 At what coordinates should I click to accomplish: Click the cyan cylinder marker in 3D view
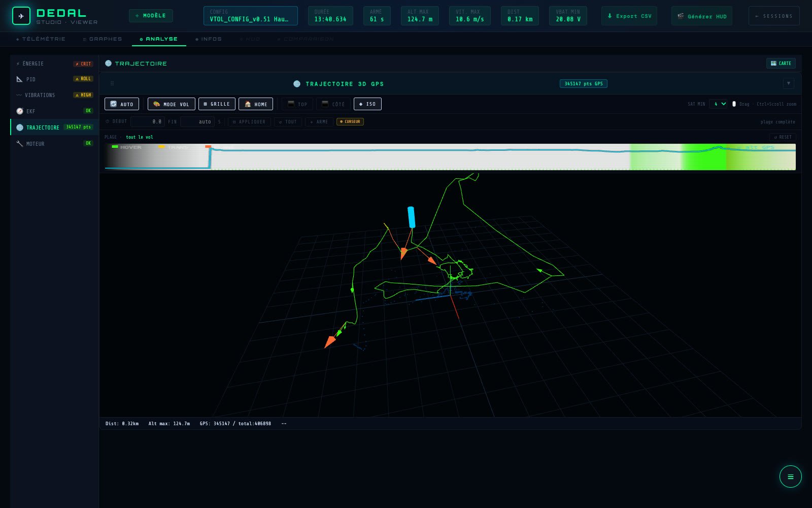[x=412, y=217]
